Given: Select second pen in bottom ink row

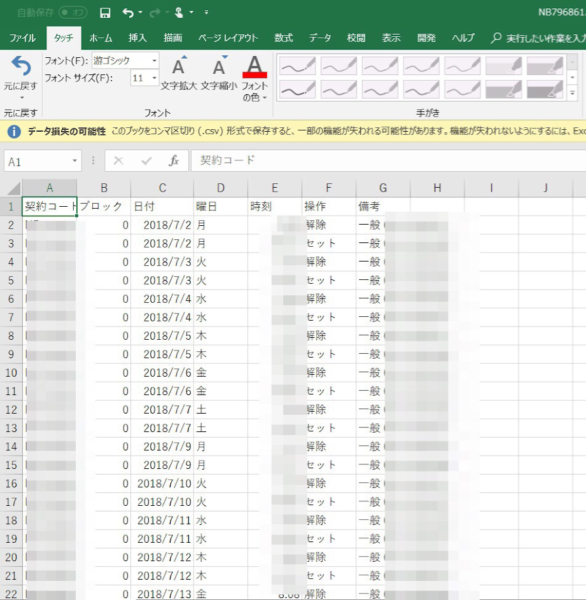Looking at the screenshot, I should (339, 90).
